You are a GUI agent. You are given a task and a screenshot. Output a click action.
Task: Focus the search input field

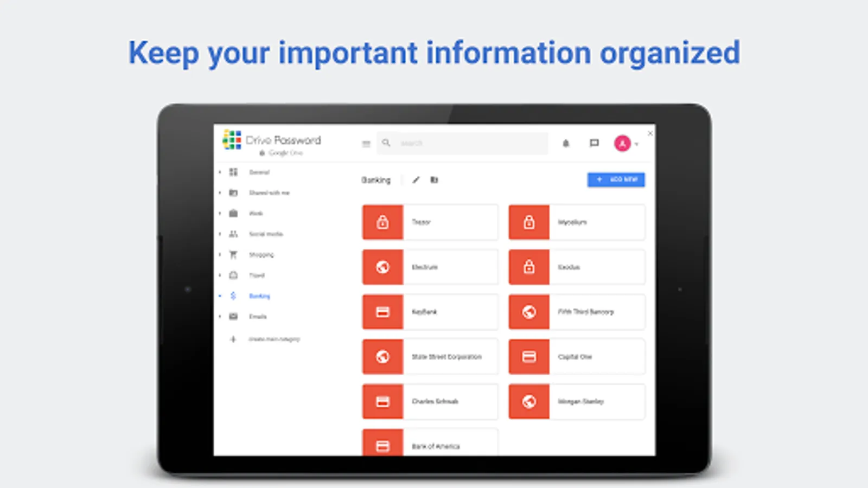(x=462, y=143)
